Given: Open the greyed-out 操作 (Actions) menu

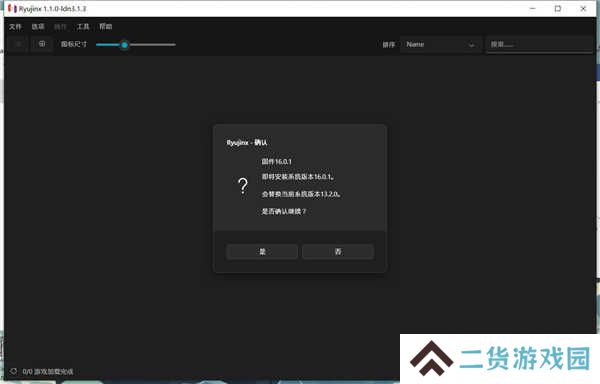Looking at the screenshot, I should [x=60, y=27].
